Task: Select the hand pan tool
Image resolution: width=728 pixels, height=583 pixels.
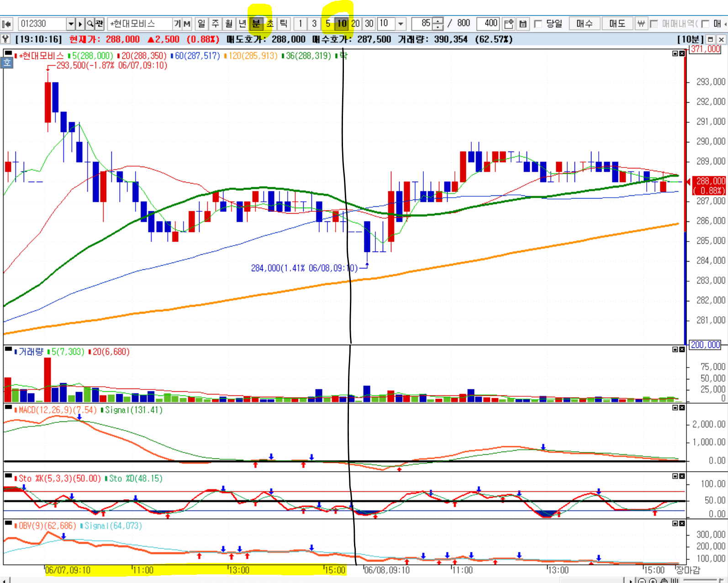Action: pos(664,581)
